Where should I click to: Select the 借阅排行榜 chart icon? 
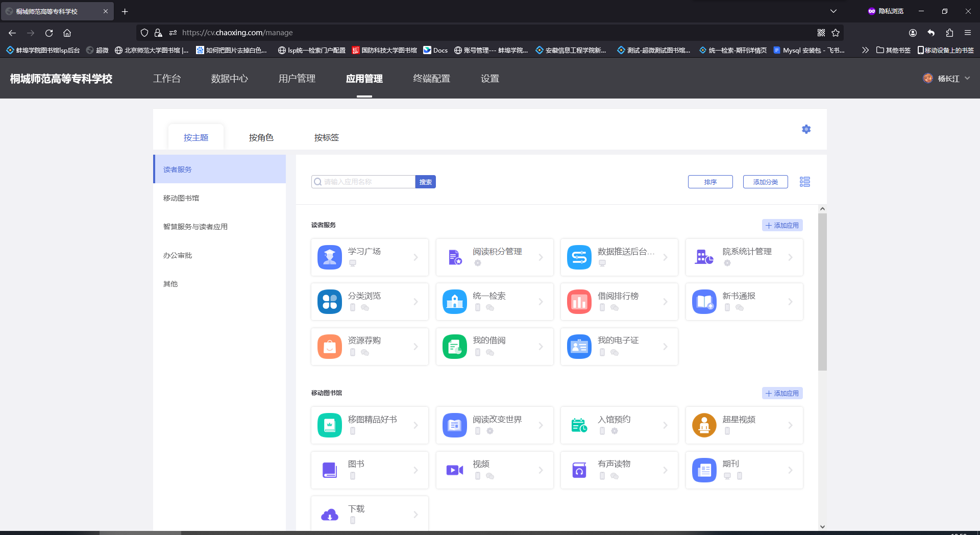579,302
